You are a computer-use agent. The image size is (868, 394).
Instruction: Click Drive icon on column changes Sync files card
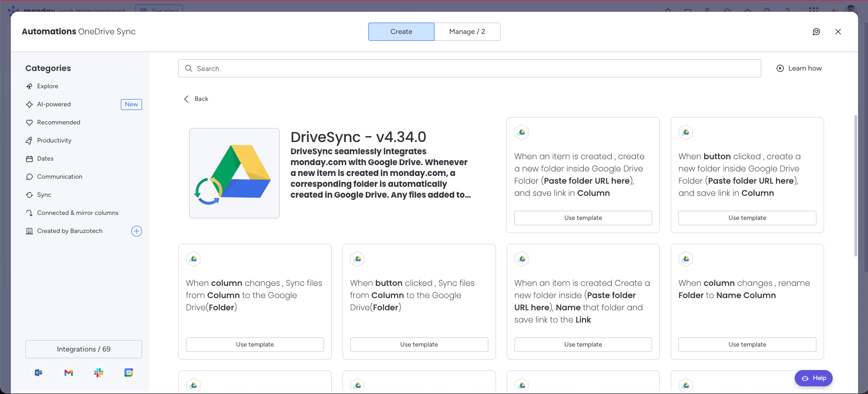click(193, 259)
